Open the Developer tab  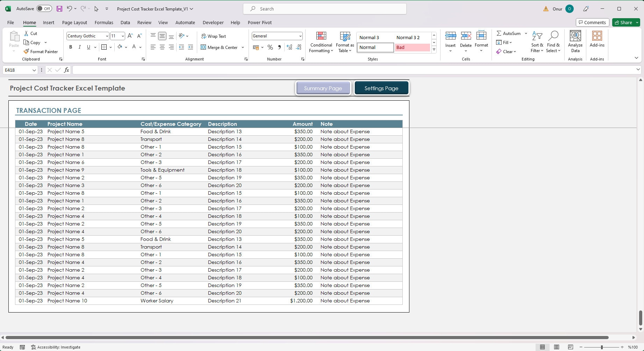click(213, 22)
